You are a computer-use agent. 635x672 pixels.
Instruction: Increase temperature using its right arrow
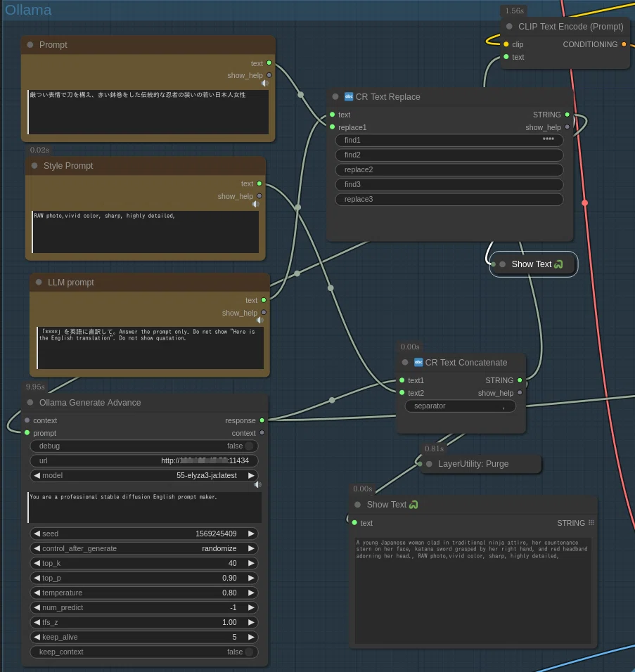pyautogui.click(x=251, y=593)
